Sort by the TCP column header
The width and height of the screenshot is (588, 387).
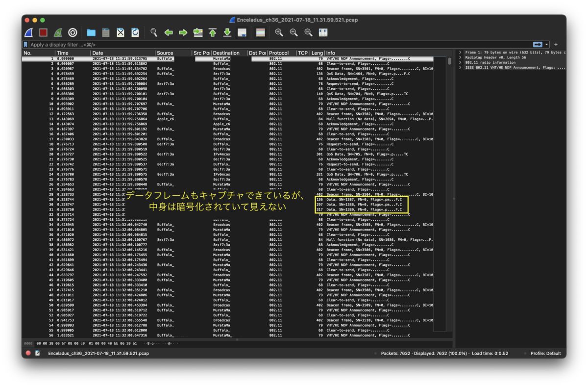303,53
